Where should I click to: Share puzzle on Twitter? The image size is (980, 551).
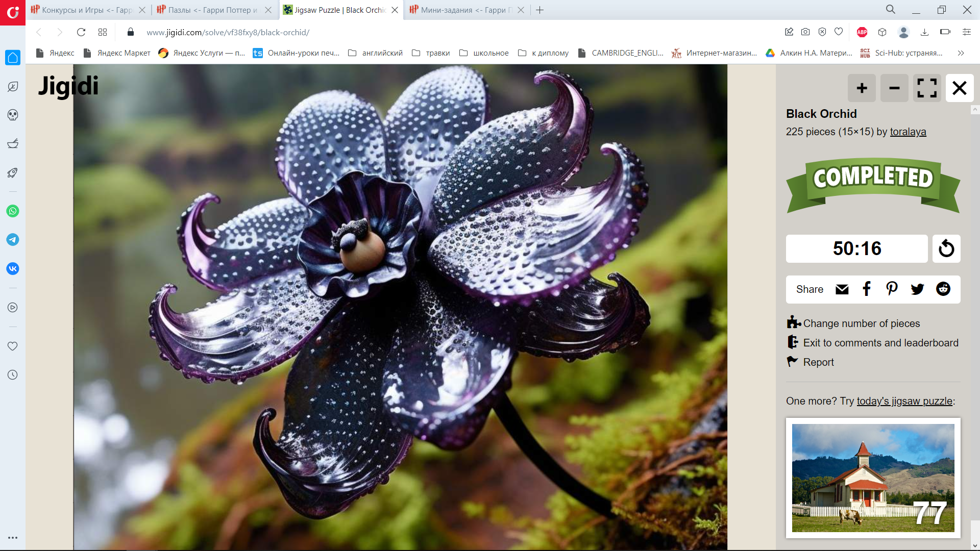pos(917,289)
